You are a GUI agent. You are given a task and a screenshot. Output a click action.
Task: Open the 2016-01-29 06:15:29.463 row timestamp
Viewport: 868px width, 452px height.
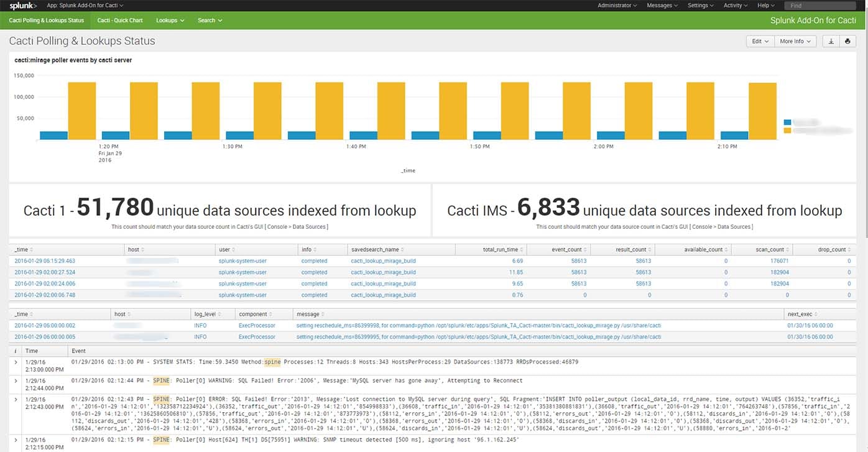coord(45,261)
